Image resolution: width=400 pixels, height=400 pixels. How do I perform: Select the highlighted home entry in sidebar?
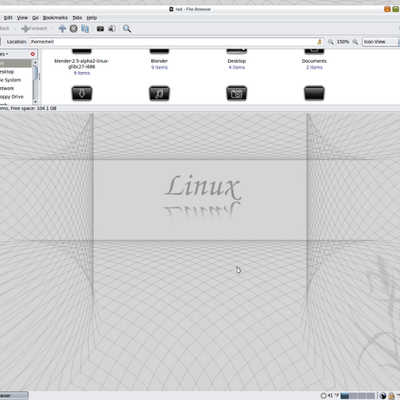(x=16, y=63)
